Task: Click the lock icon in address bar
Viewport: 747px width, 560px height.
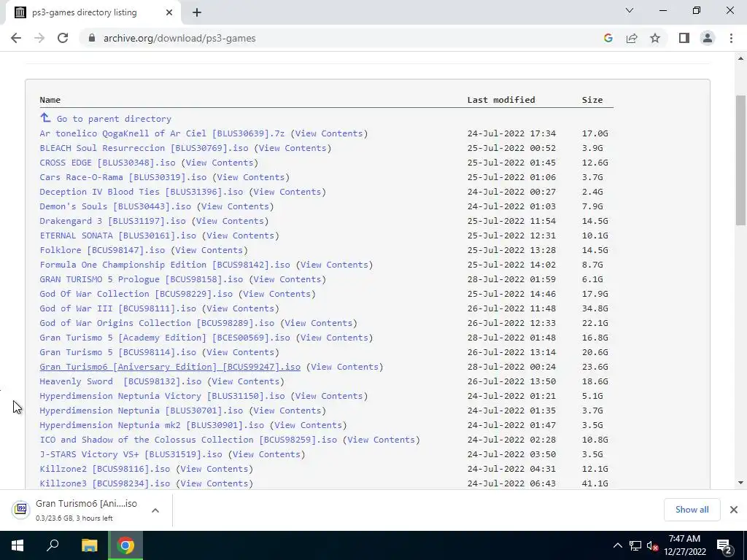Action: 92,38
